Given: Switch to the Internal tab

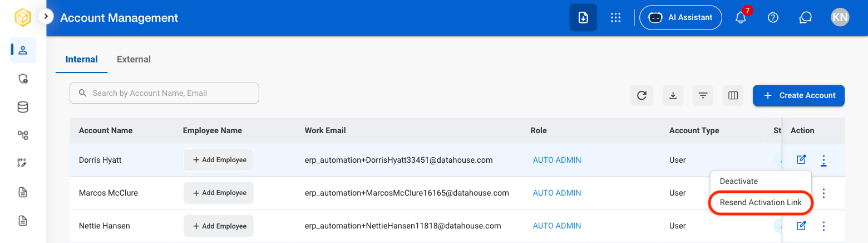Looking at the screenshot, I should (82, 59).
